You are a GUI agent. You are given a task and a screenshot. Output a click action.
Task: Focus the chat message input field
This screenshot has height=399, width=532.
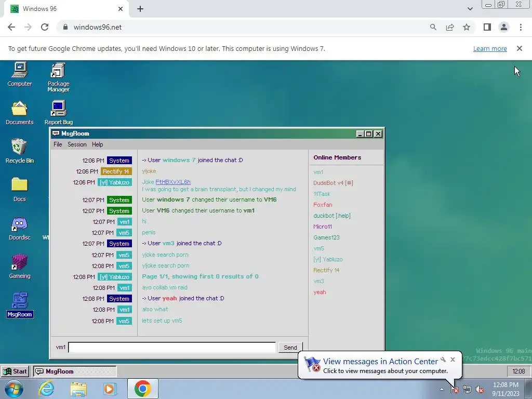coord(171,348)
